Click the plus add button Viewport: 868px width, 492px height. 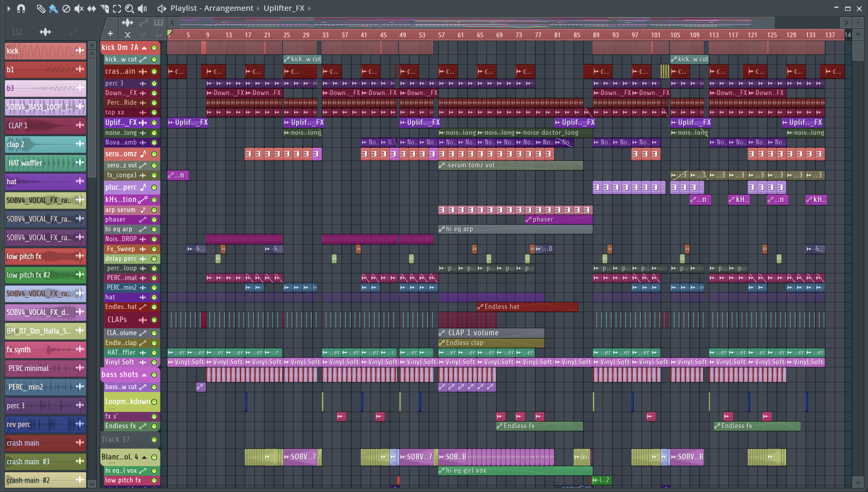pos(110,33)
